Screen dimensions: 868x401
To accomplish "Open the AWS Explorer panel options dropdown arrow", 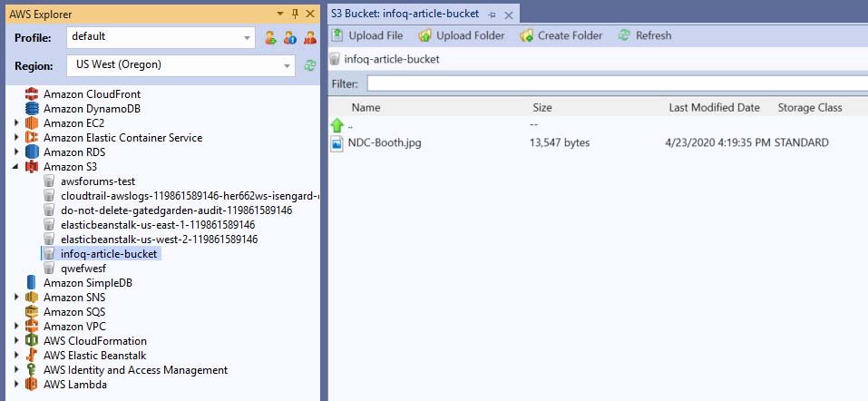I will pyautogui.click(x=280, y=14).
